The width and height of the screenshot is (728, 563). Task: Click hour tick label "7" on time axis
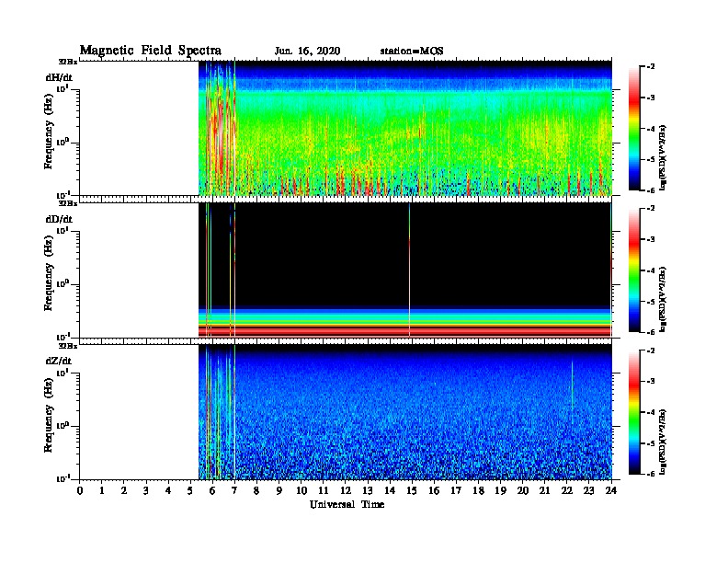pyautogui.click(x=235, y=490)
